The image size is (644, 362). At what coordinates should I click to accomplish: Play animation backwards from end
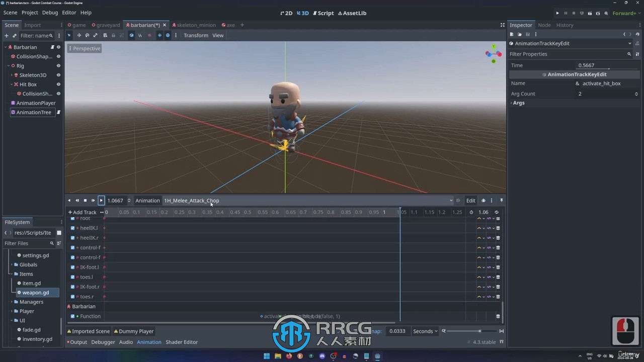tap(77, 201)
